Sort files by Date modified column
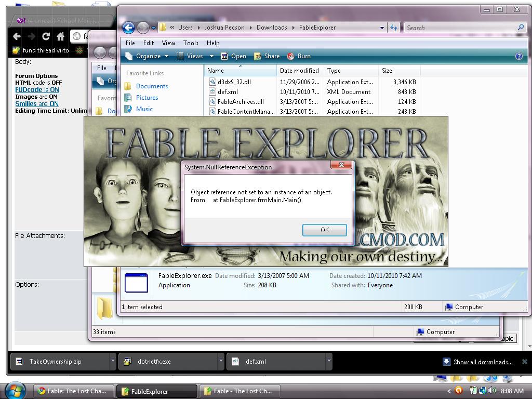This screenshot has width=532, height=399. [x=299, y=71]
